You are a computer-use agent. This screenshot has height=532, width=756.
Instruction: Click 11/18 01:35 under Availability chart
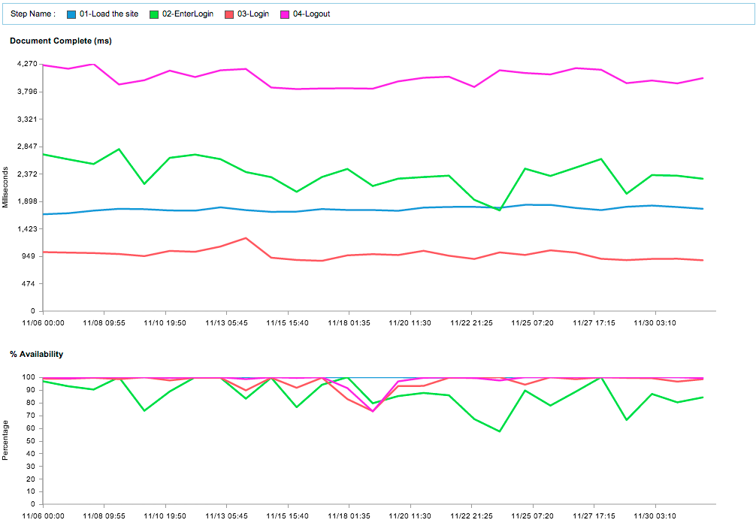(x=349, y=516)
